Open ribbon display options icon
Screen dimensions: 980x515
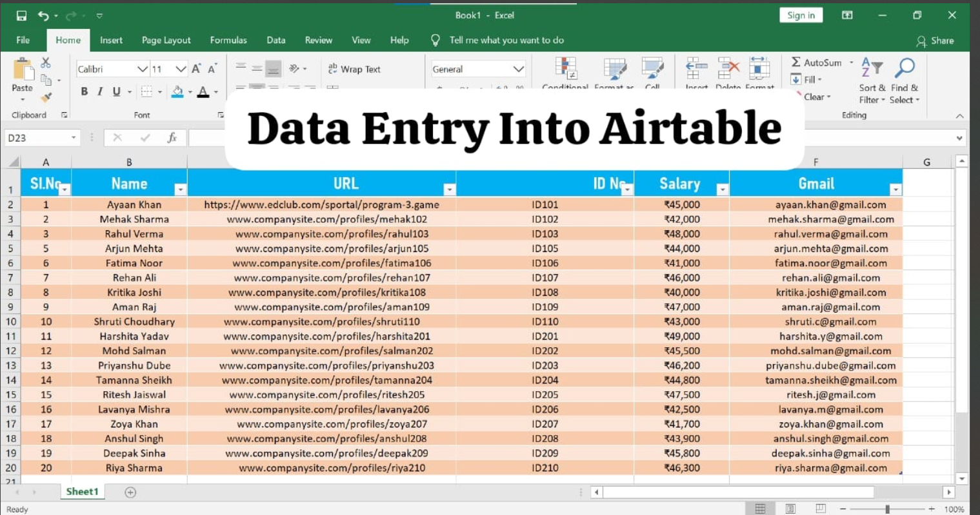847,15
